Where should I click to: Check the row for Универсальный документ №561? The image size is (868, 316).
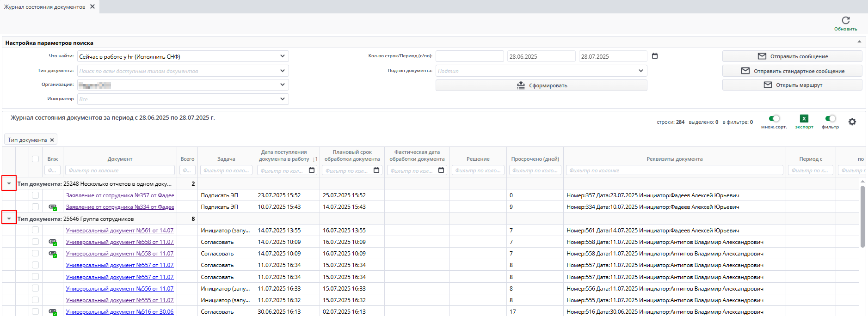35,230
